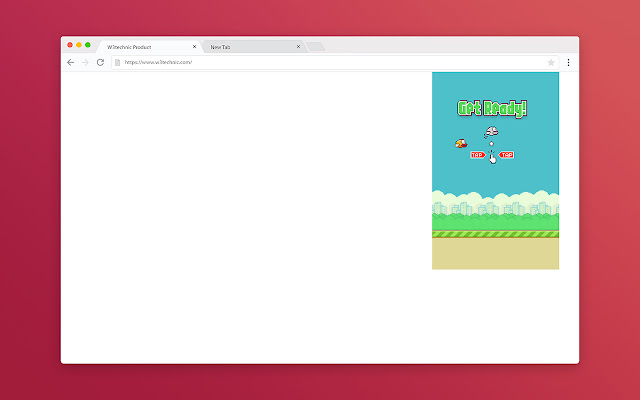This screenshot has width=640, height=400.
Task: Open the browser three-dot menu
Action: tap(568, 62)
